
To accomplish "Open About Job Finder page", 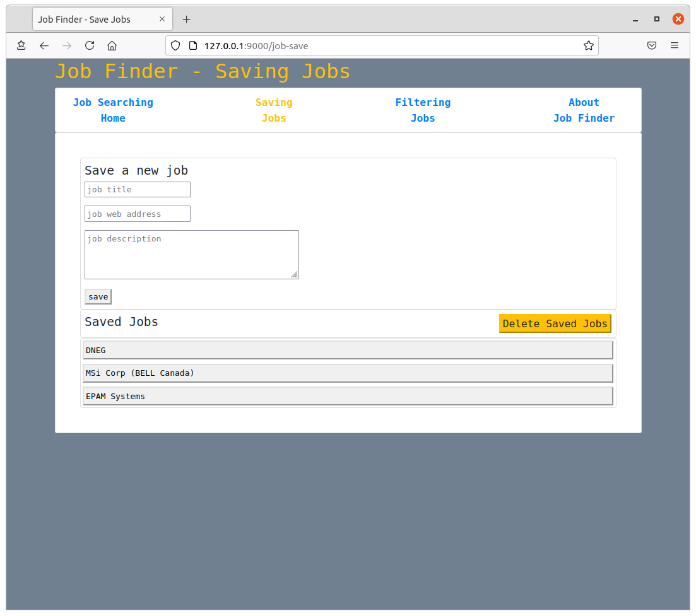I will [584, 110].
